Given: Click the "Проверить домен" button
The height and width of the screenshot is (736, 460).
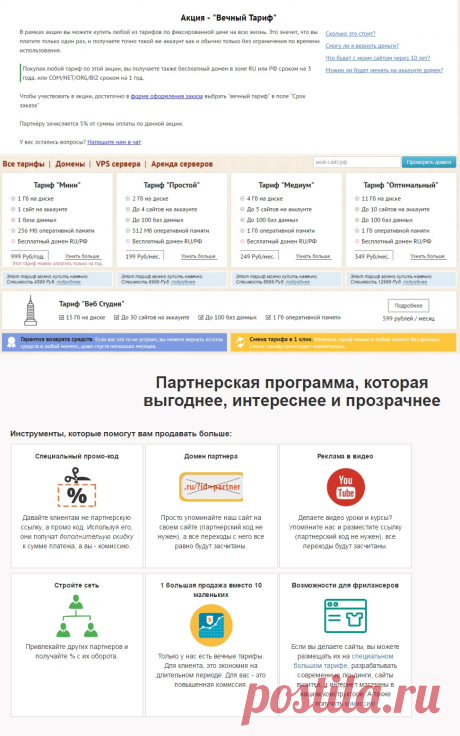Looking at the screenshot, I should pos(429,162).
